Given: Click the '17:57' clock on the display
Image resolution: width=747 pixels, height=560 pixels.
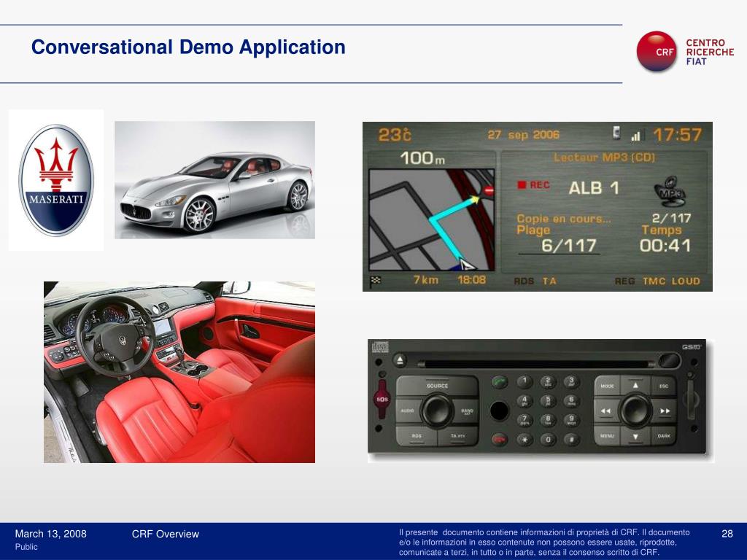Looking at the screenshot, I should pos(677,135).
